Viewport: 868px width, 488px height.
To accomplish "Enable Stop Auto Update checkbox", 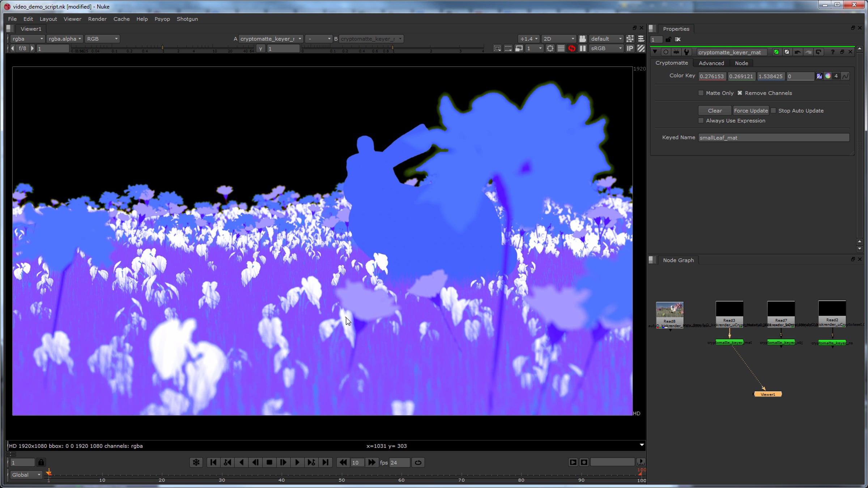I will tap(773, 111).
